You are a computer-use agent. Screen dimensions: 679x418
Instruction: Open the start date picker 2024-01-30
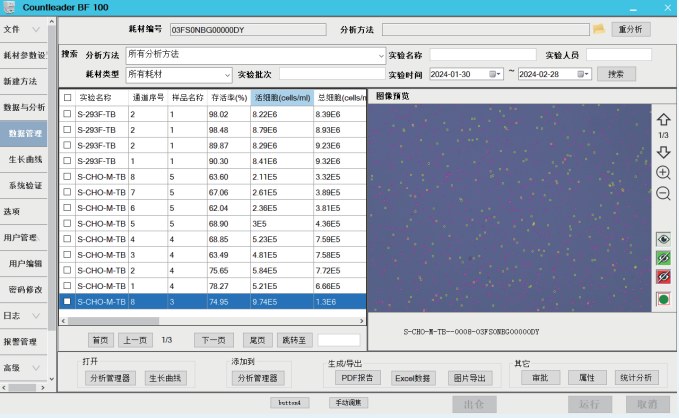click(x=497, y=74)
